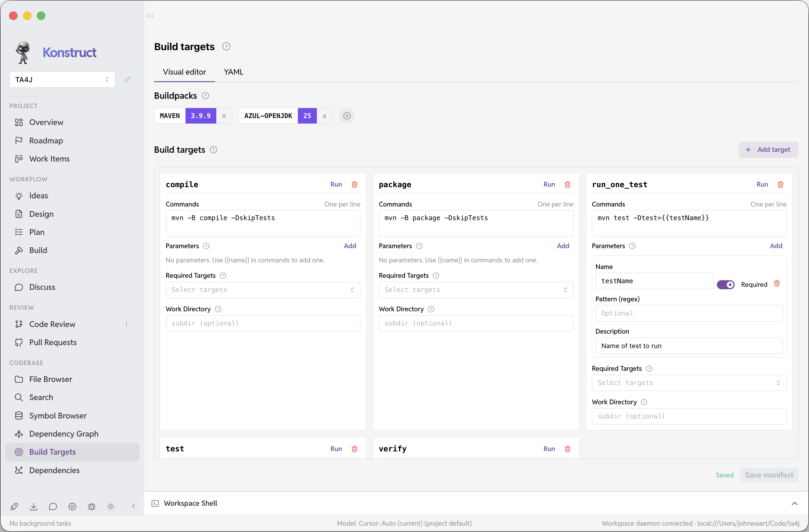Click the testName parameter name field

click(654, 281)
